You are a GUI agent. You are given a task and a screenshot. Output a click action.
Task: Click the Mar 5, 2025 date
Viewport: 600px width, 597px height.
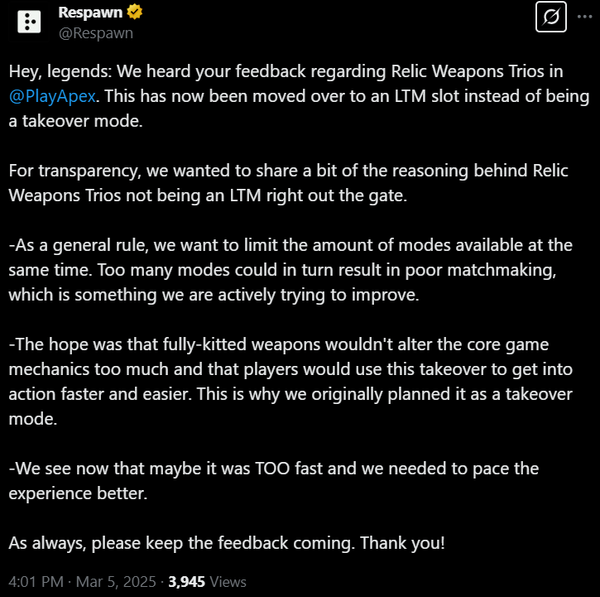click(x=116, y=582)
